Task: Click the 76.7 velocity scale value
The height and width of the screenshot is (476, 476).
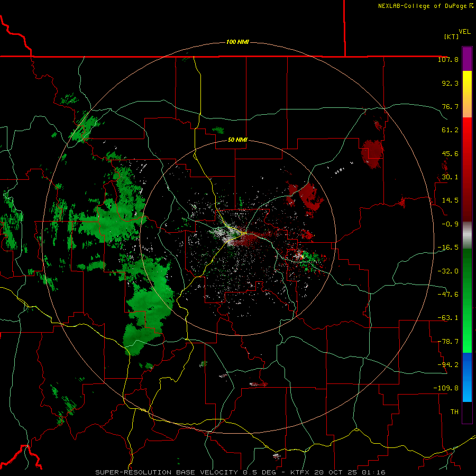Action: pos(450,106)
